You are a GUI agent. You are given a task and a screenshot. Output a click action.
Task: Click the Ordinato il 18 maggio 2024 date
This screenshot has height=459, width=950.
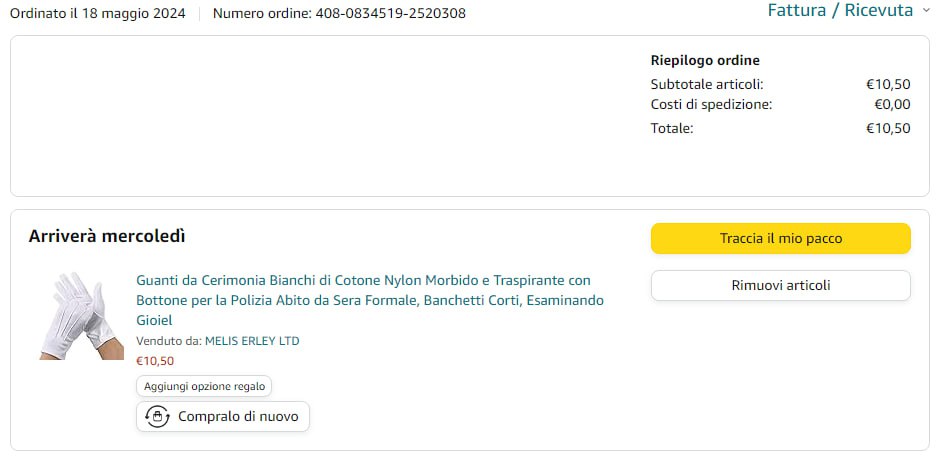[x=98, y=14]
